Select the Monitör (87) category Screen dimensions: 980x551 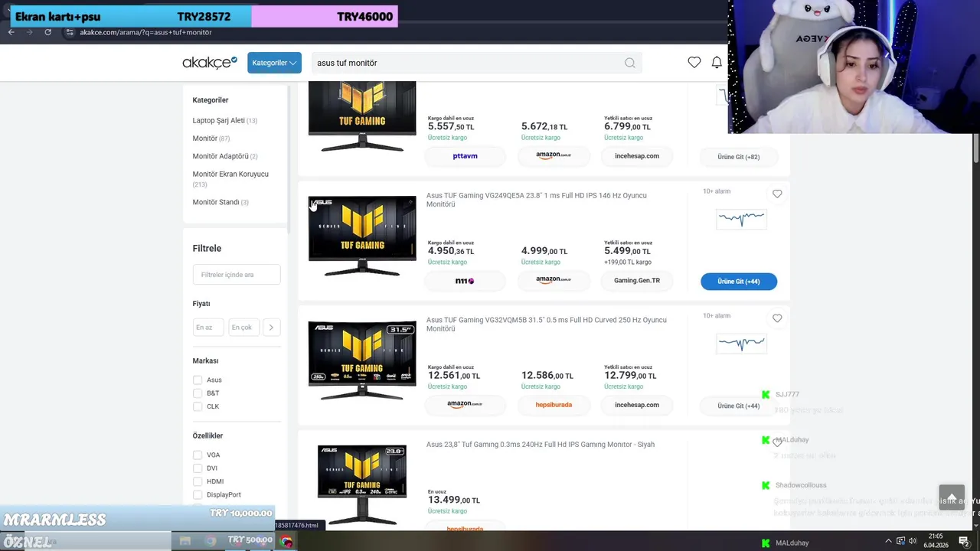pyautogui.click(x=211, y=139)
